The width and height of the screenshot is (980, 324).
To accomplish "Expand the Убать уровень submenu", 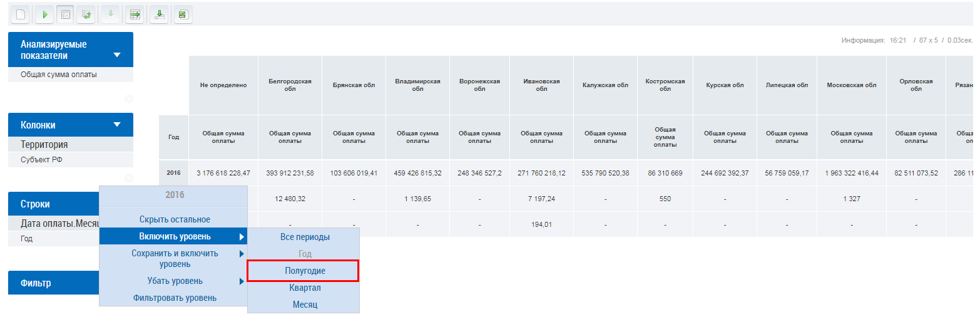I will coord(241,281).
